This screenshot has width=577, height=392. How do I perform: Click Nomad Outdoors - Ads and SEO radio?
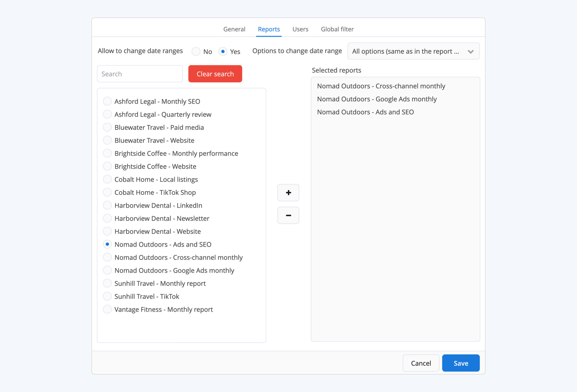(x=107, y=244)
